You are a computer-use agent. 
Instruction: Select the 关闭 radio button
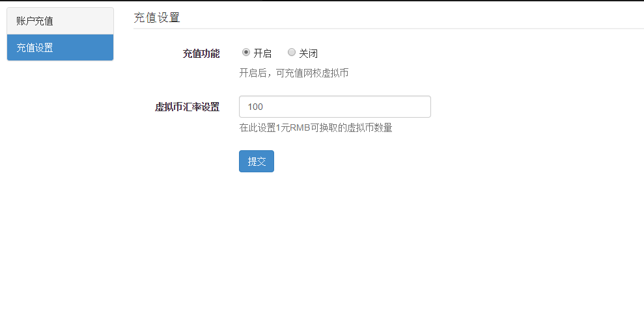point(291,53)
